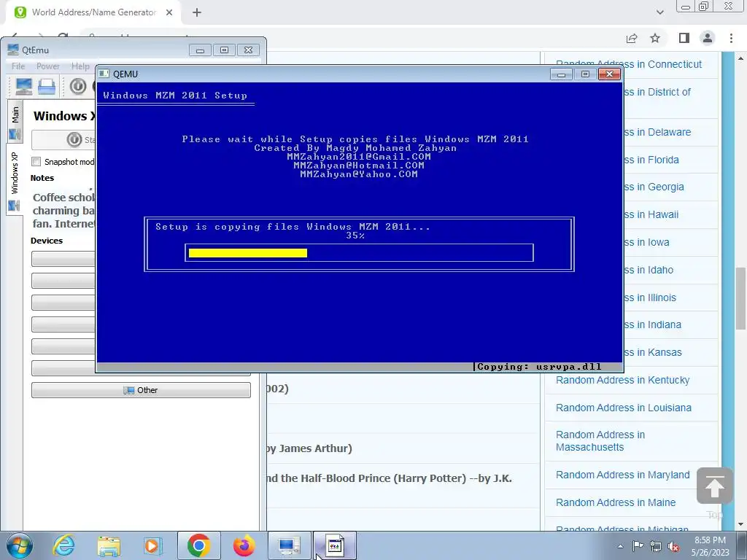Click the blue printer-shaped icon in QtEmu toolbar

[x=47, y=86]
